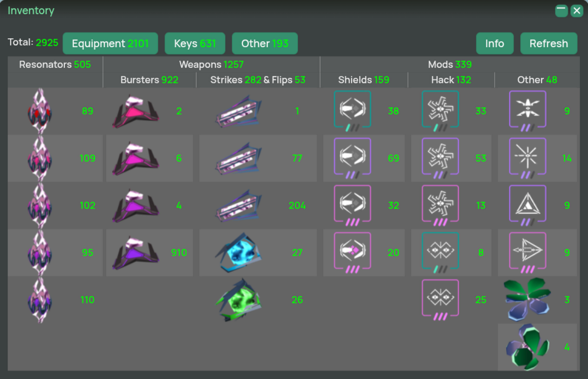Minimize the Inventory window
Viewport: 588px width, 379px height.
(561, 11)
